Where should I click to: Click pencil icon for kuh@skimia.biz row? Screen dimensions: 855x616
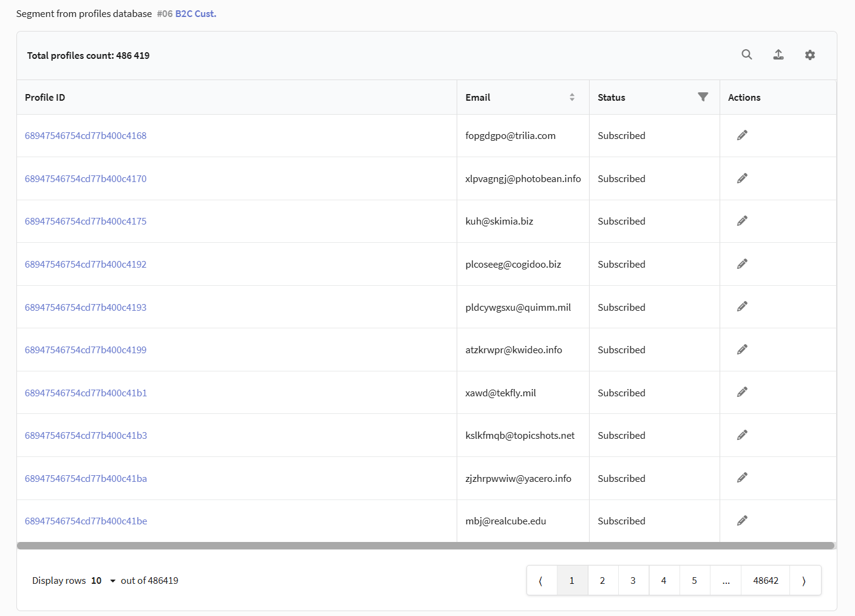(x=742, y=221)
